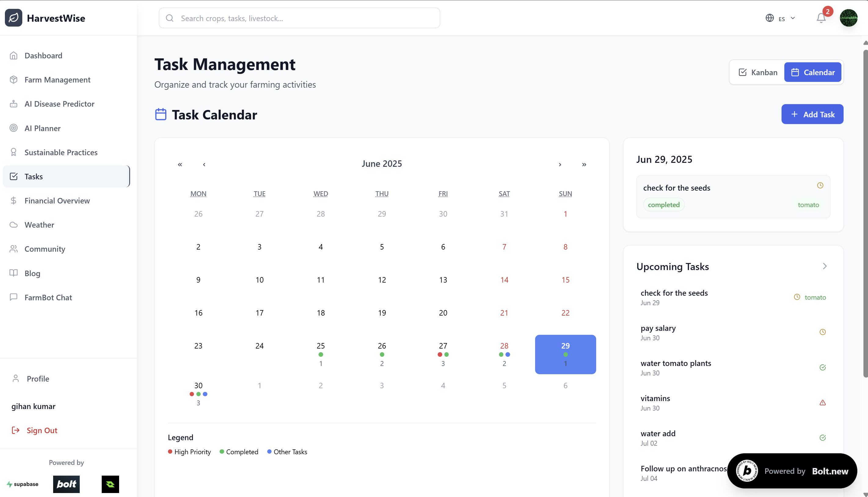Open the user avatar in top bar

point(848,18)
